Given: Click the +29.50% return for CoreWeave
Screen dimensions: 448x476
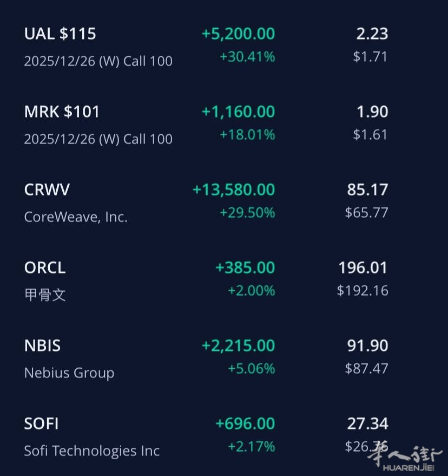Looking at the screenshot, I should coord(247,212).
